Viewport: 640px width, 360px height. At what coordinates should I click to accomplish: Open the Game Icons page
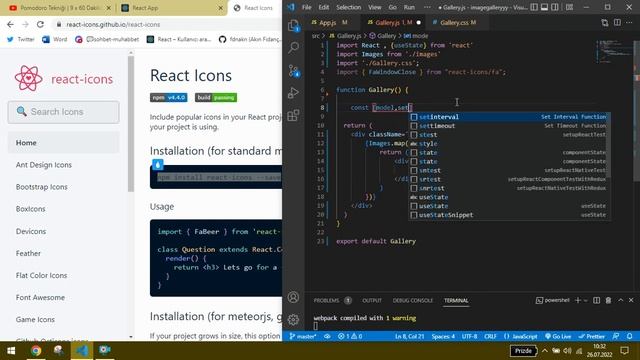[35, 320]
